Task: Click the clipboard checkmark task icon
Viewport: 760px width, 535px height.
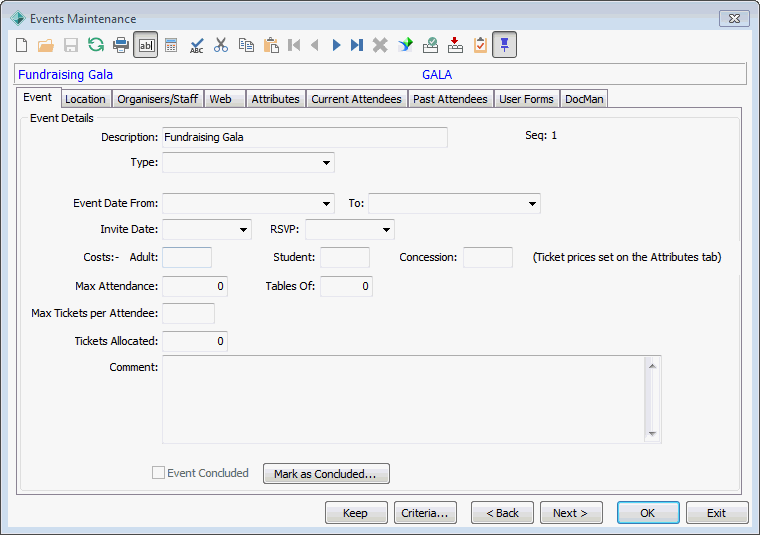Action: coord(480,45)
